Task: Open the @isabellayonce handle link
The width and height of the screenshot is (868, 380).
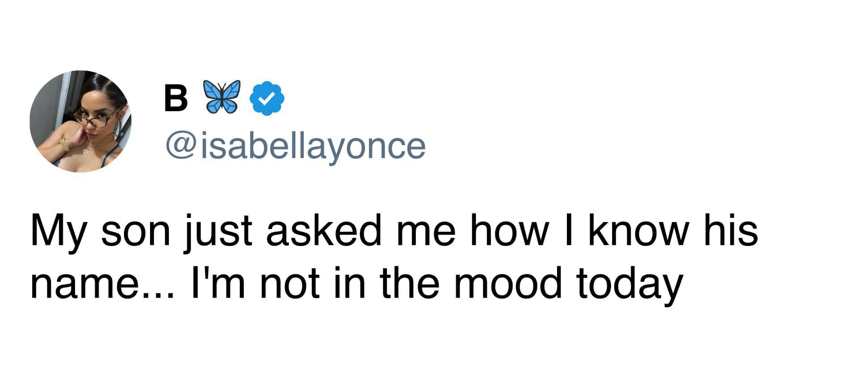Action: point(295,146)
